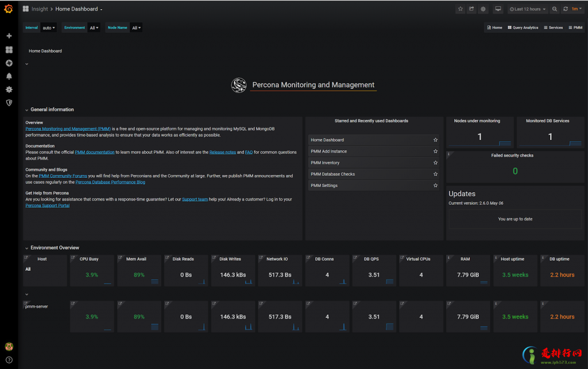The height and width of the screenshot is (369, 588).
Task: Open the FAQ link
Action: coord(249,153)
